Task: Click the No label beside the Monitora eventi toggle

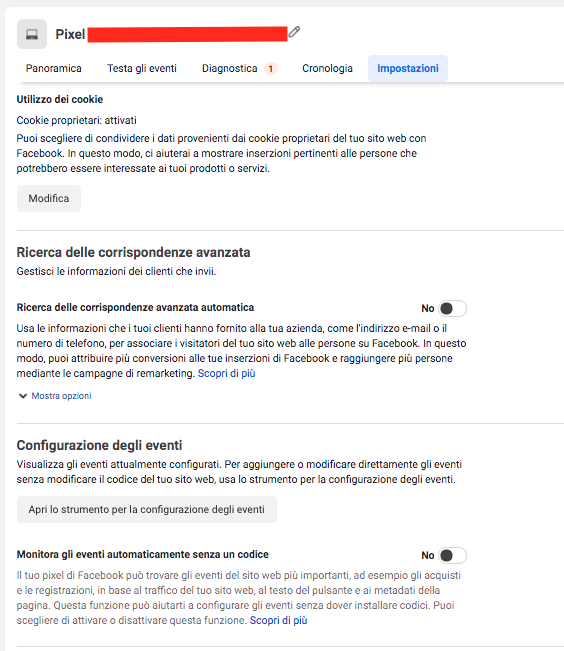Action: point(428,556)
